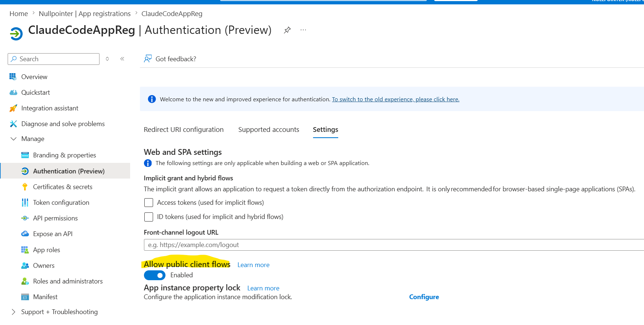Click the ClaudeCodeAppReg breadcrumb link
The image size is (644, 325).
[x=172, y=13]
